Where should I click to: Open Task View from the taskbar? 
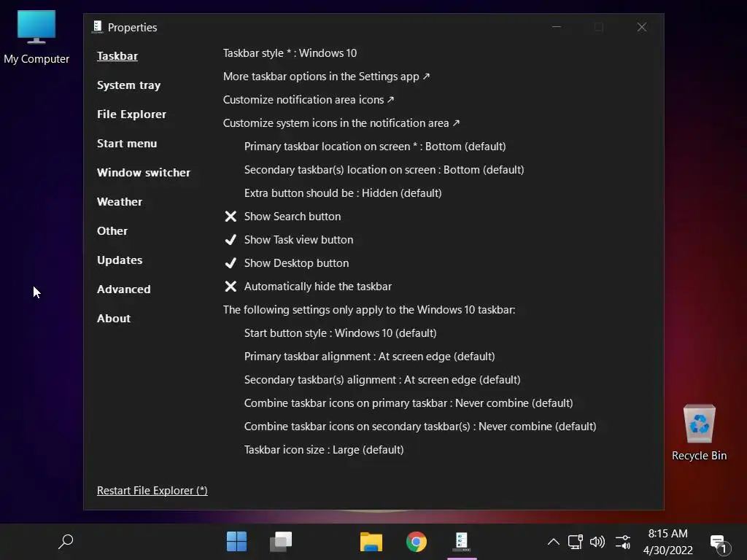(x=281, y=542)
